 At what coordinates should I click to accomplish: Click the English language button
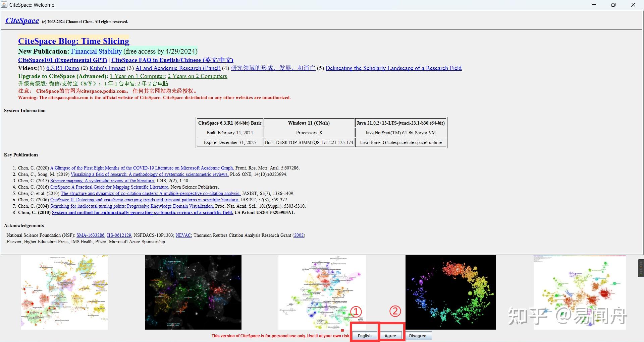click(x=365, y=336)
